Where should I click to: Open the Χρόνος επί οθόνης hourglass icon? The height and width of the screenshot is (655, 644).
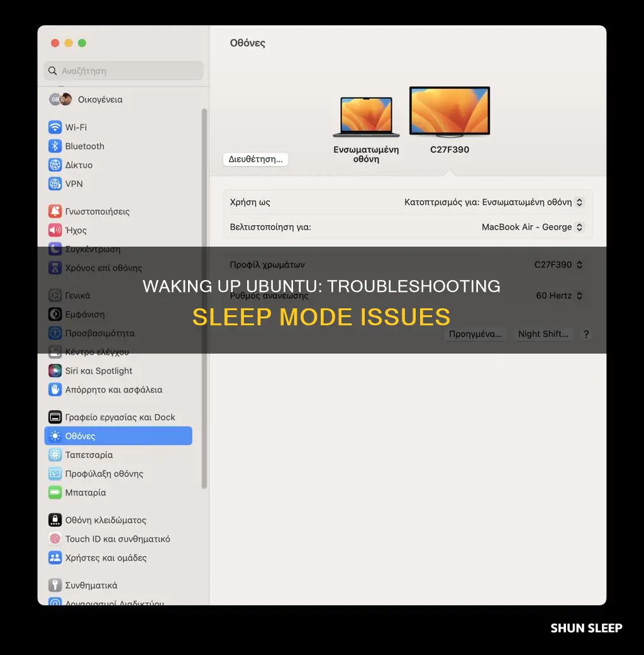point(55,267)
